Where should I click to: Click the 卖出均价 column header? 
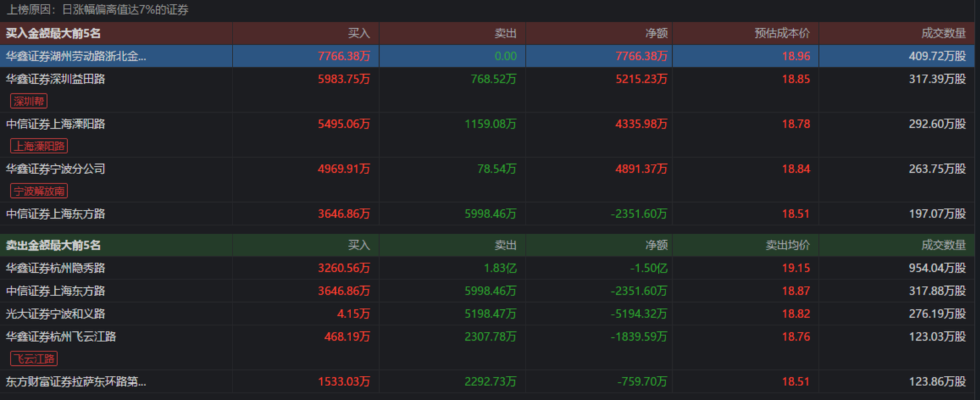click(787, 245)
